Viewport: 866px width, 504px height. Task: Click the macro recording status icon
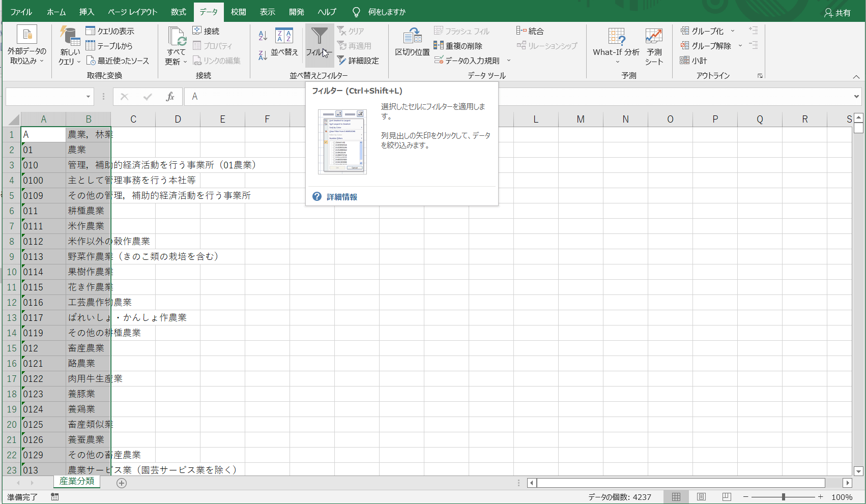(x=55, y=497)
